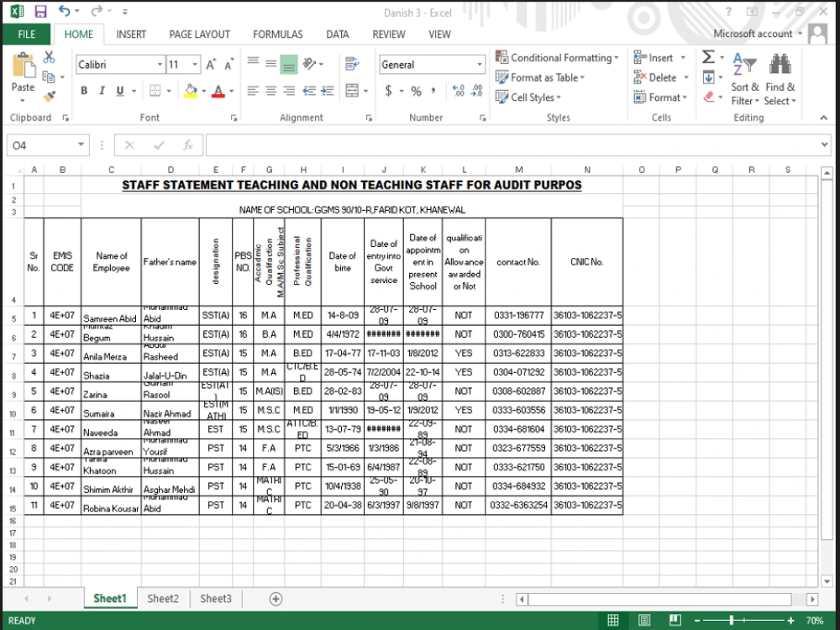
Task: Switch to the FORMULAS tab
Action: (x=277, y=34)
